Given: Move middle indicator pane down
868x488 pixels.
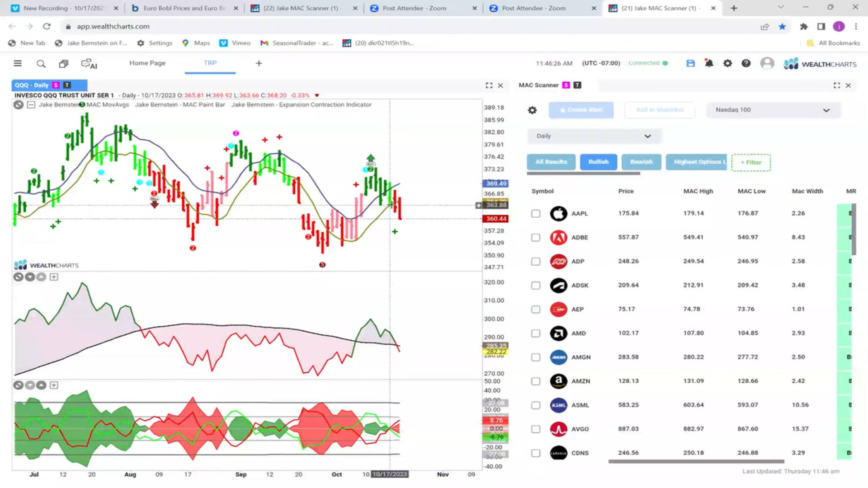Looking at the screenshot, I should (x=30, y=277).
